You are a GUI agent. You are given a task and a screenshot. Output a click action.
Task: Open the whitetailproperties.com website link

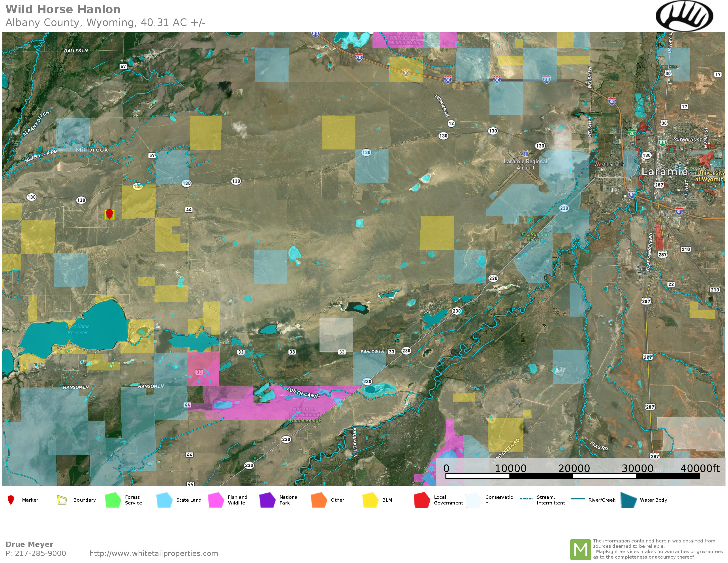tap(154, 553)
